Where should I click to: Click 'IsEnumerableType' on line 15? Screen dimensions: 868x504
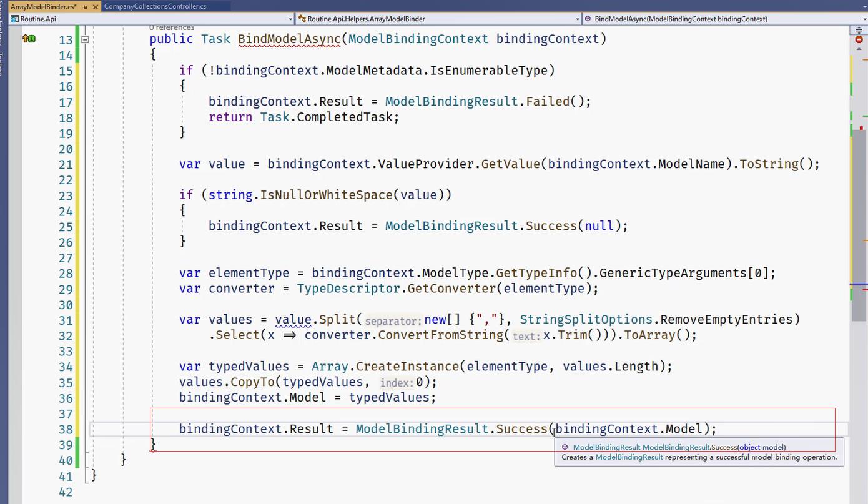(x=489, y=70)
